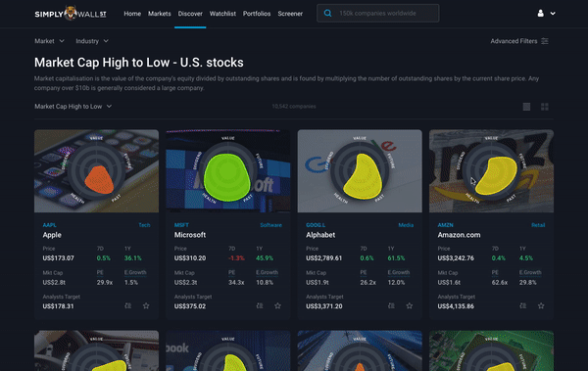Open Advanced Filters sliders icon
This screenshot has width=588, height=371.
coord(545,41)
